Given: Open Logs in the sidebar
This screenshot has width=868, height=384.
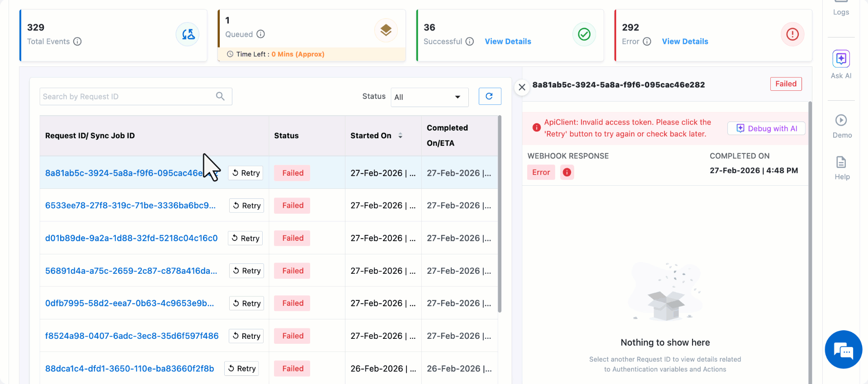Looking at the screenshot, I should [841, 8].
